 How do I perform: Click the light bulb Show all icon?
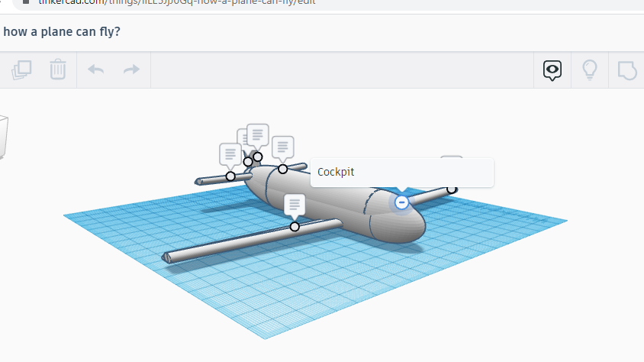click(x=590, y=69)
